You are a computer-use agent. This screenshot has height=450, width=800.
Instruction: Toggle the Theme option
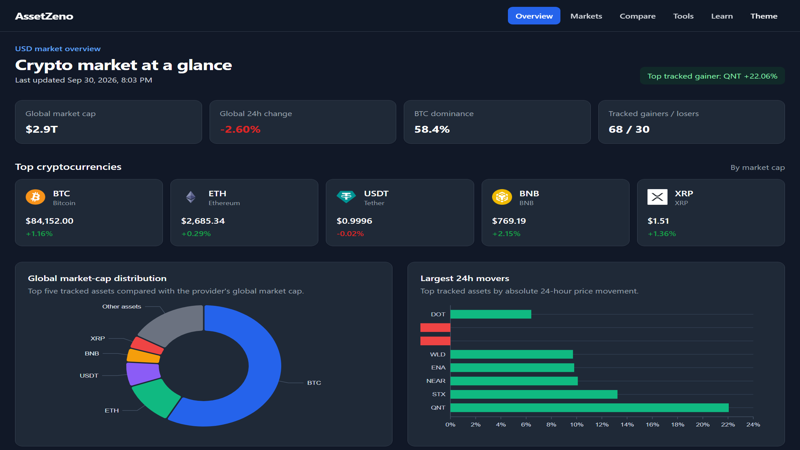pos(764,16)
